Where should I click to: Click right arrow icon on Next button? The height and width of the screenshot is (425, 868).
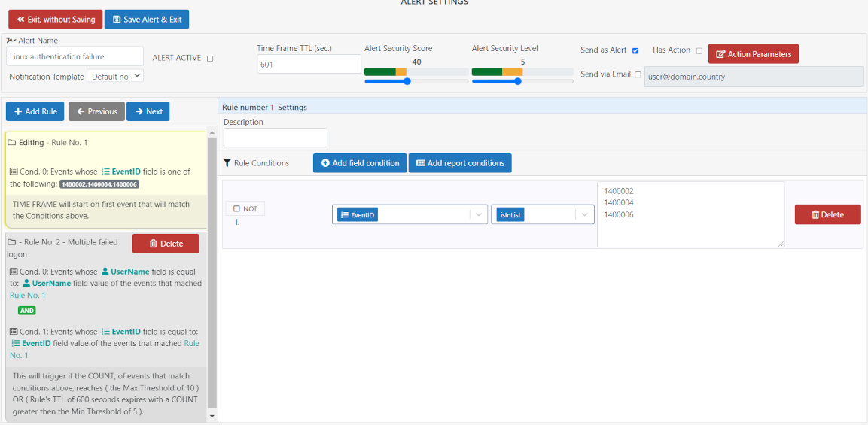click(139, 111)
